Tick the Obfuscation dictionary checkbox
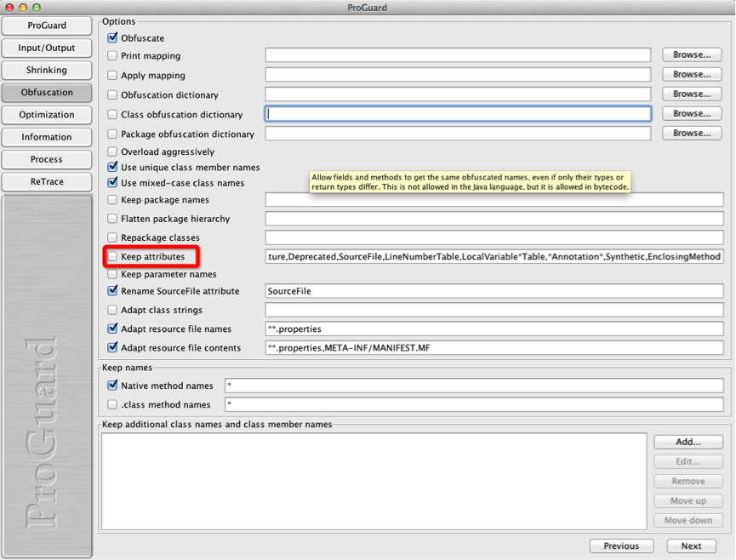Viewport: 736px width, 560px height. [x=112, y=94]
